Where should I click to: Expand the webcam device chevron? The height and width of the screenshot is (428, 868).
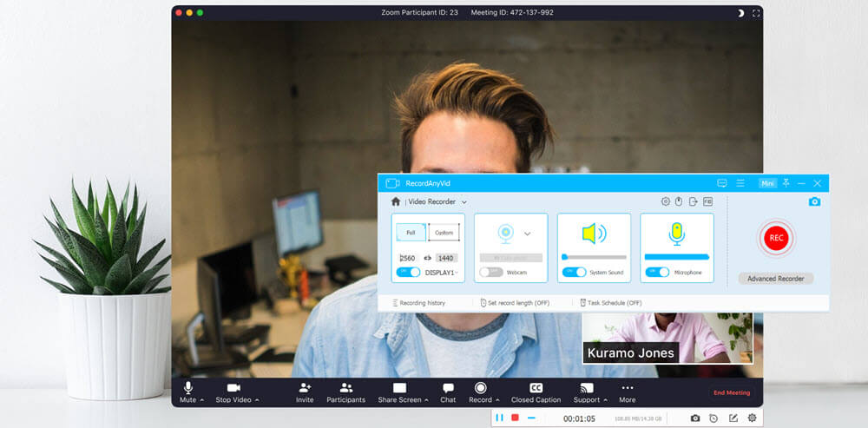pos(527,234)
